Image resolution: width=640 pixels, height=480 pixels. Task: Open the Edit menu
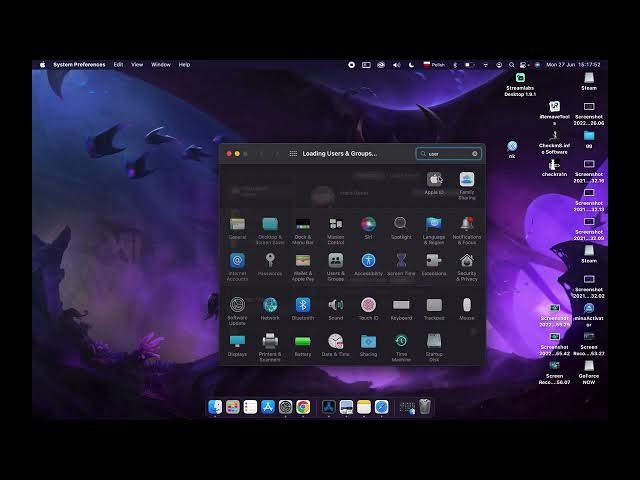(118, 64)
